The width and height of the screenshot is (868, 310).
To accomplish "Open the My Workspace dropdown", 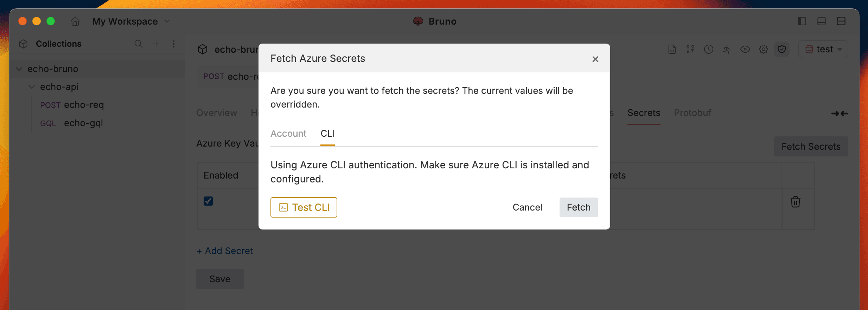I will coord(131,21).
